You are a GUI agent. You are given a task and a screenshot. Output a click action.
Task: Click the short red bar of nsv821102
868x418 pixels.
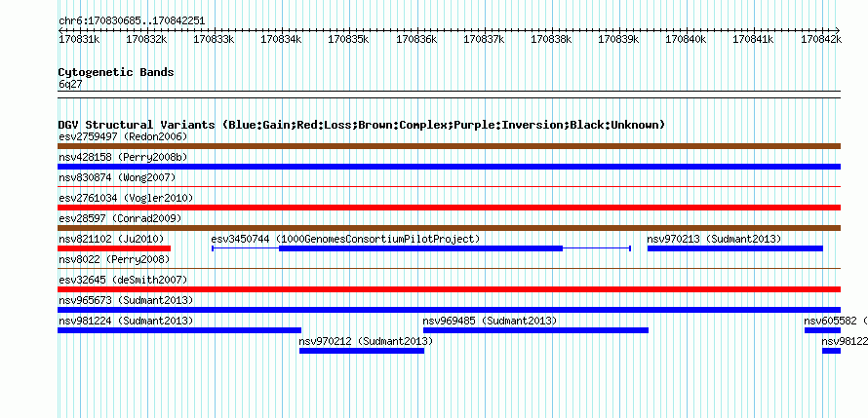(114, 248)
